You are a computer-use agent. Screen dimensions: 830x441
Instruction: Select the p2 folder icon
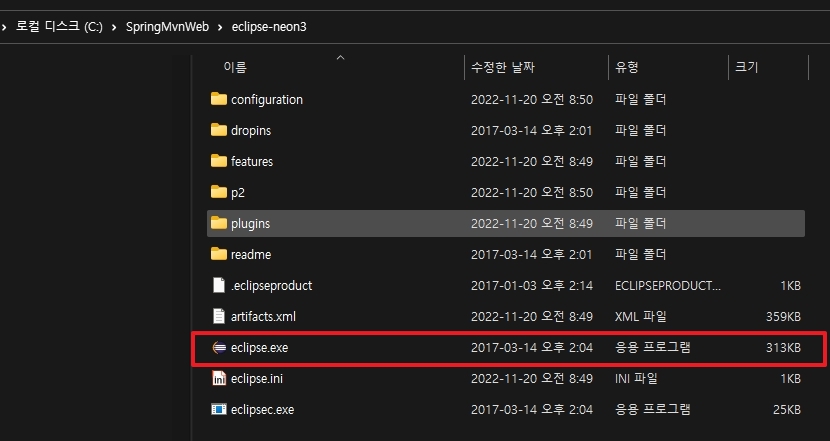click(x=219, y=192)
